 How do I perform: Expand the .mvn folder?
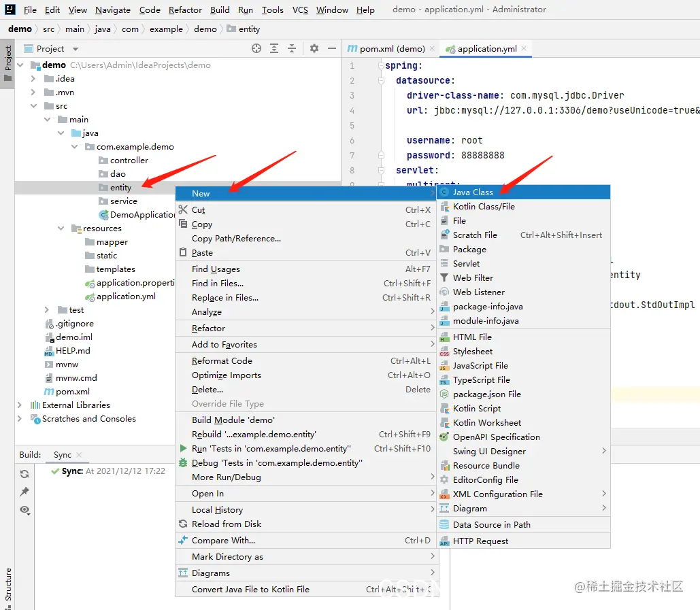click(x=33, y=92)
